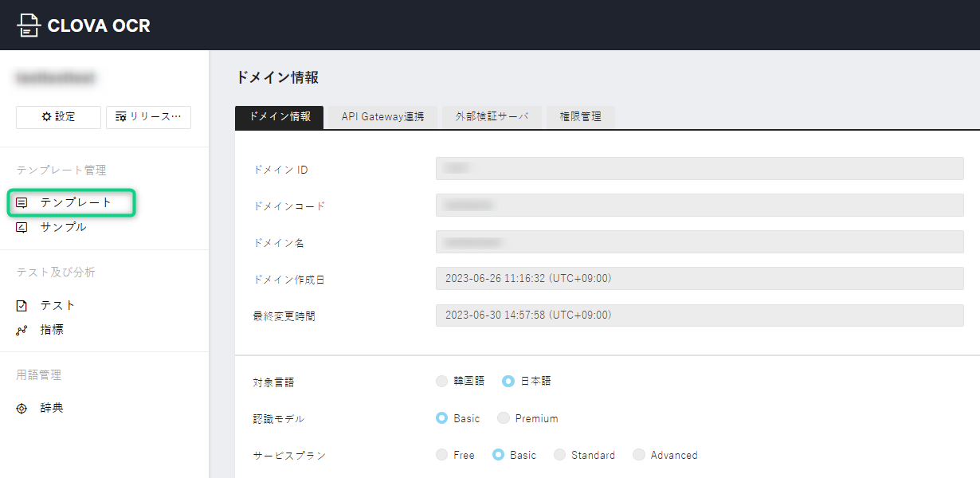Open テンプレート via its sidebar icon
The image size is (980, 478).
pyautogui.click(x=22, y=203)
